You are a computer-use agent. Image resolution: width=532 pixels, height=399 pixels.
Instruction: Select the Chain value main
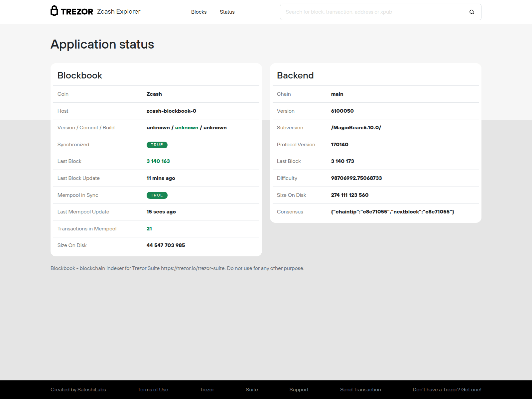tap(337, 94)
